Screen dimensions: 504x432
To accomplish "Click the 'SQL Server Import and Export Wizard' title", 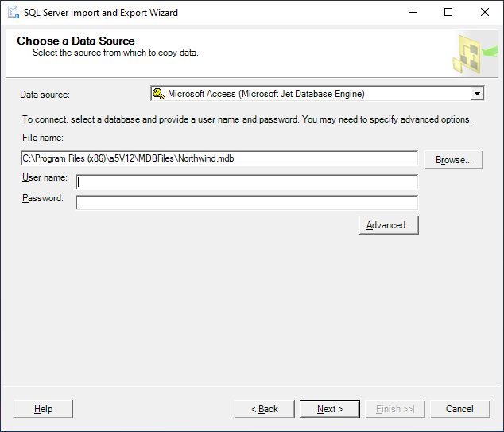I will pyautogui.click(x=101, y=13).
